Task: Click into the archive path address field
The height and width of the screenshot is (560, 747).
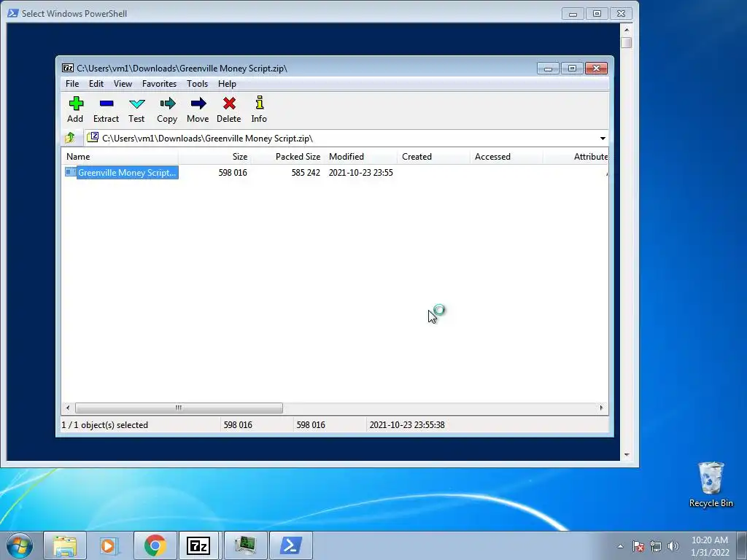Action: [x=345, y=138]
